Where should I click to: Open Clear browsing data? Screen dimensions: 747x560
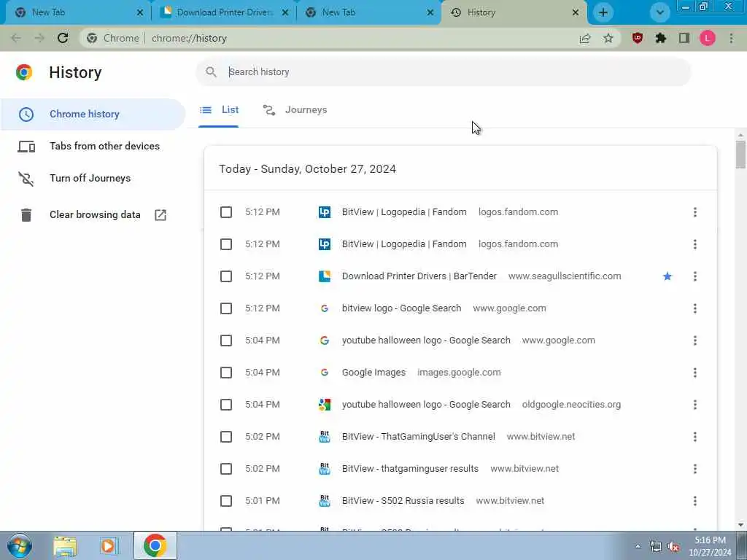(95, 215)
